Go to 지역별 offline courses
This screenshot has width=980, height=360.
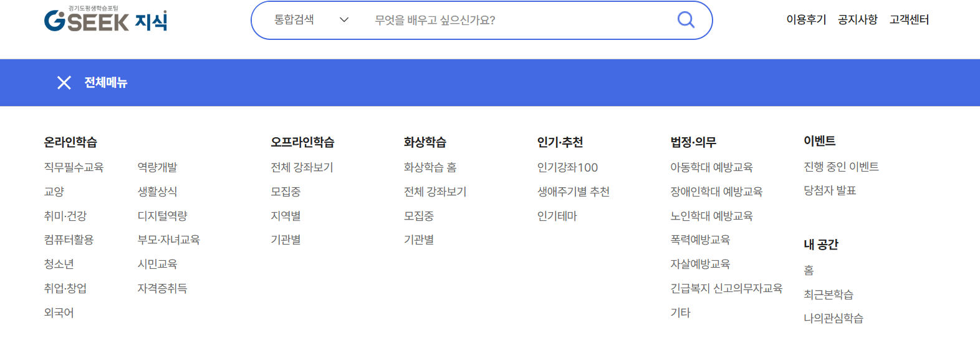pos(286,216)
